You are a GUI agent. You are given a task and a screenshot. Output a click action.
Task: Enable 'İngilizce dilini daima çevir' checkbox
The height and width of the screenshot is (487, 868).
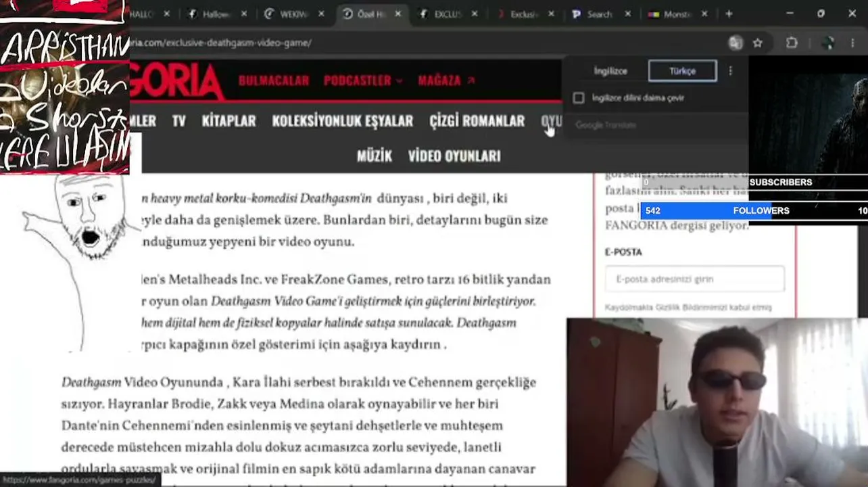(579, 98)
